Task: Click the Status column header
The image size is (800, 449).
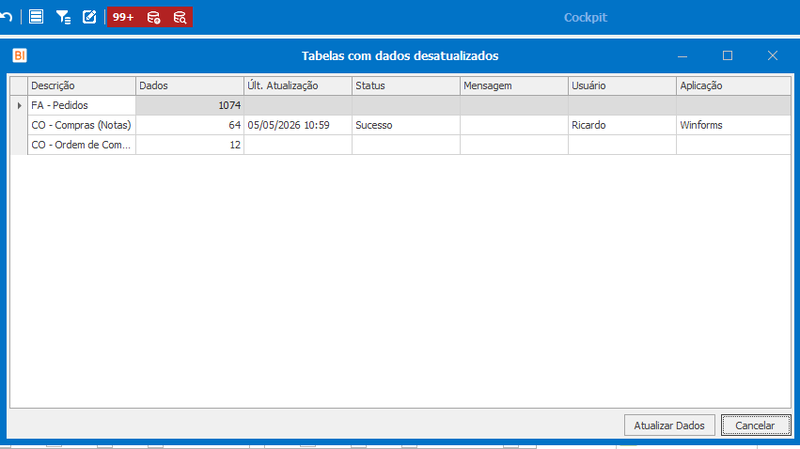Action: pos(406,86)
